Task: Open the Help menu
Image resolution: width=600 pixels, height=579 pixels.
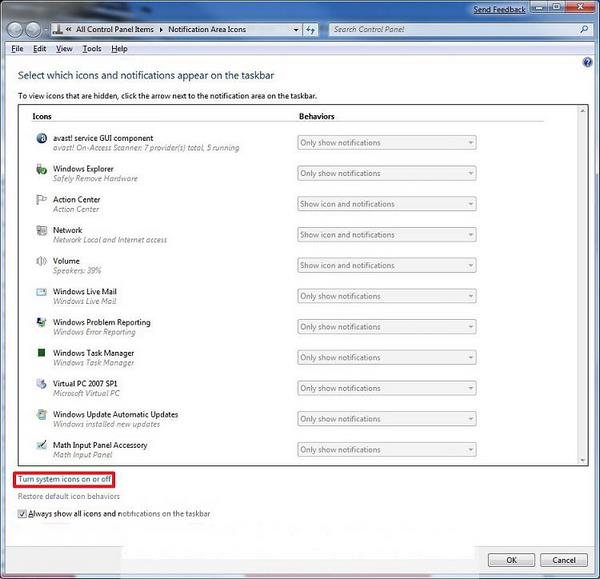Action: click(x=119, y=49)
